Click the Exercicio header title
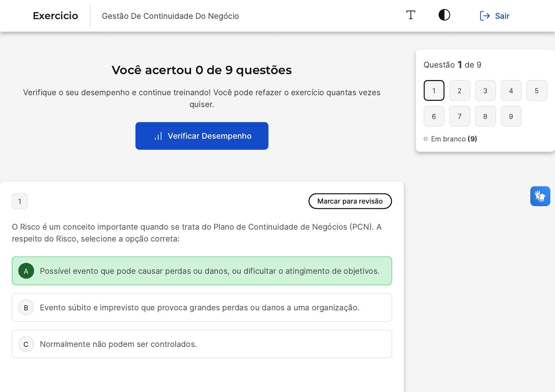555x392 pixels. click(x=55, y=16)
